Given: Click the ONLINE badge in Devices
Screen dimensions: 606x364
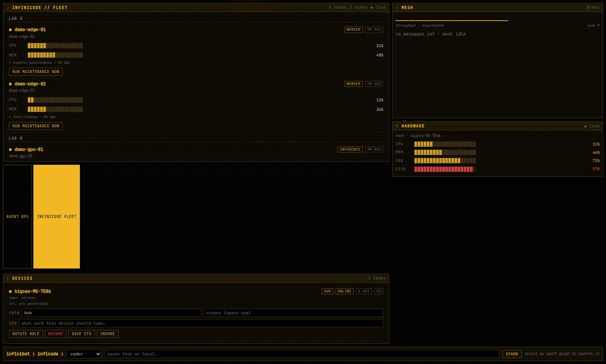Looking at the screenshot, I should tap(344, 291).
